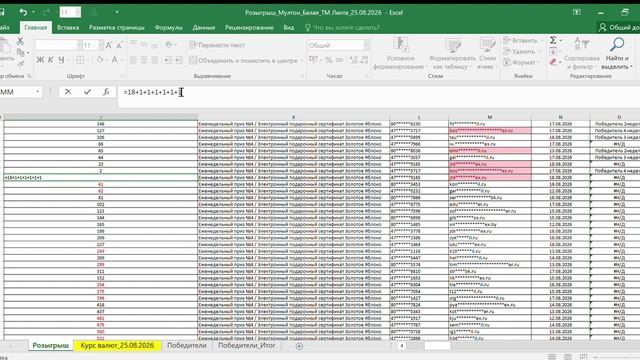Image resolution: width=640 pixels, height=360 pixels.
Task: Open the Разметка страницы ribbon tab
Action: pyautogui.click(x=117, y=27)
